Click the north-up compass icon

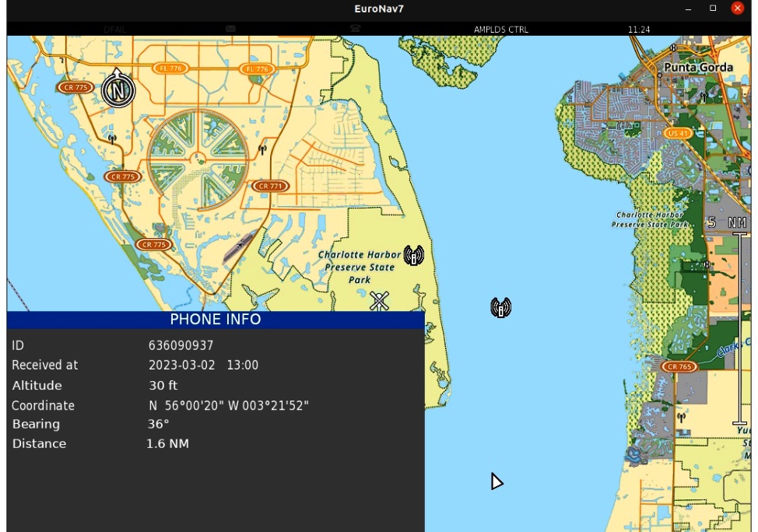tap(118, 89)
